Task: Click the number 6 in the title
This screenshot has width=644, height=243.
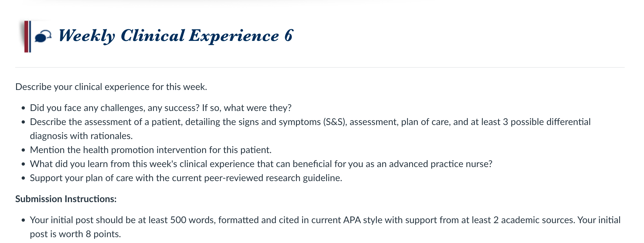Action: 289,35
